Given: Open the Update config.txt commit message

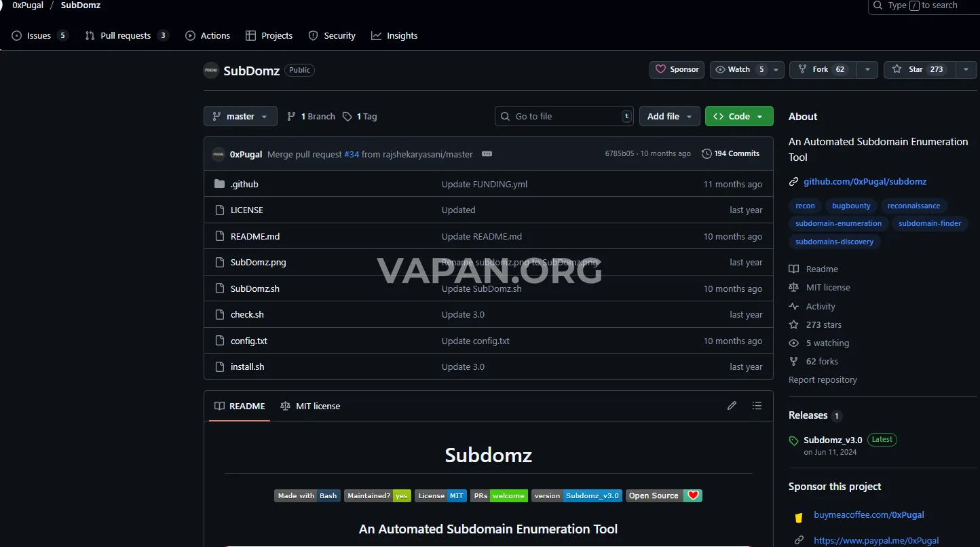Looking at the screenshot, I should tap(476, 341).
